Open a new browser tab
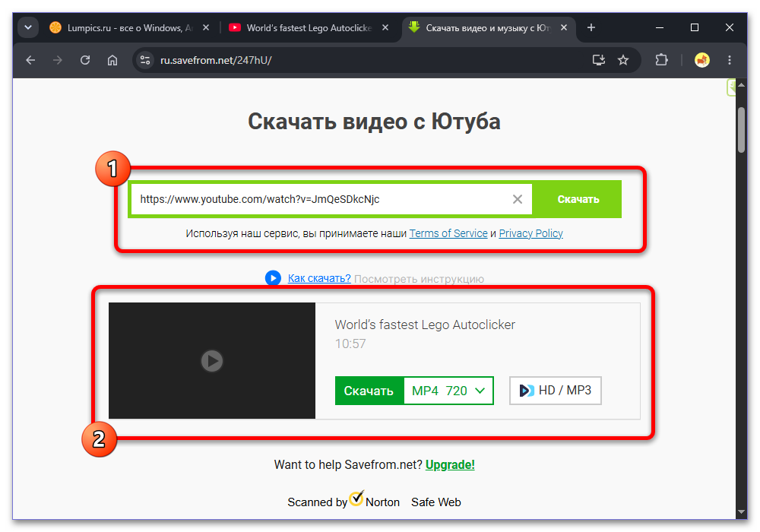This screenshot has height=532, width=760. (x=591, y=27)
